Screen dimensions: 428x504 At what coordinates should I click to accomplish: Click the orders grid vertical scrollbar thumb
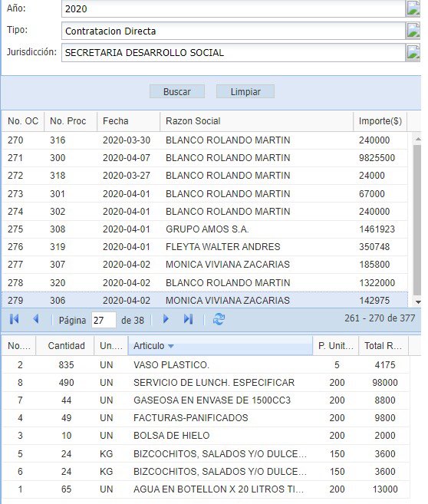coord(417,220)
